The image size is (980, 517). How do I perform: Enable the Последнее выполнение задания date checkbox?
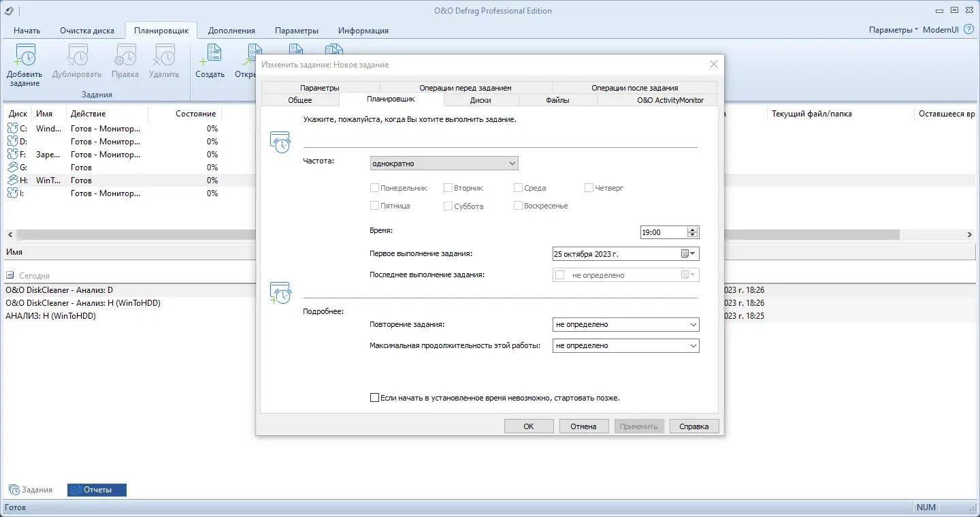click(x=560, y=275)
